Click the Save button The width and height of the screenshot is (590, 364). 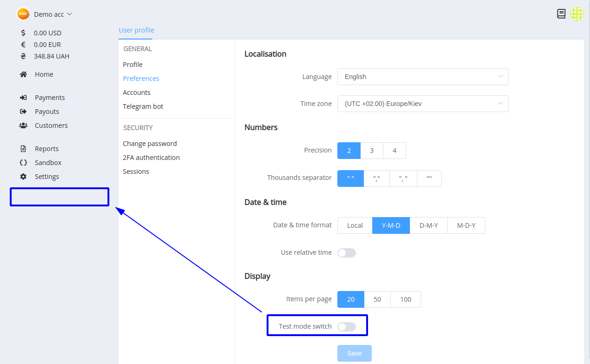click(x=355, y=353)
